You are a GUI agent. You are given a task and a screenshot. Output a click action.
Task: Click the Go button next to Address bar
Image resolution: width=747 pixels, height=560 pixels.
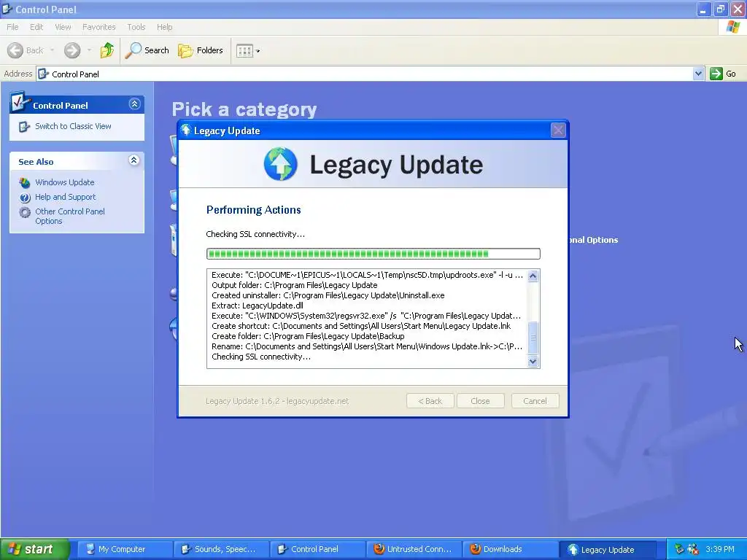[723, 74]
